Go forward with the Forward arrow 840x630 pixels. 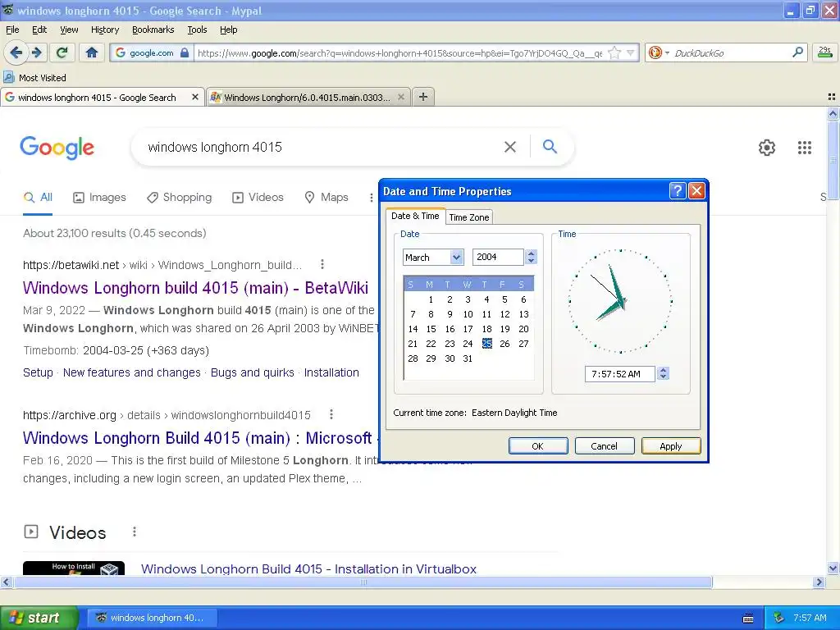tap(36, 52)
